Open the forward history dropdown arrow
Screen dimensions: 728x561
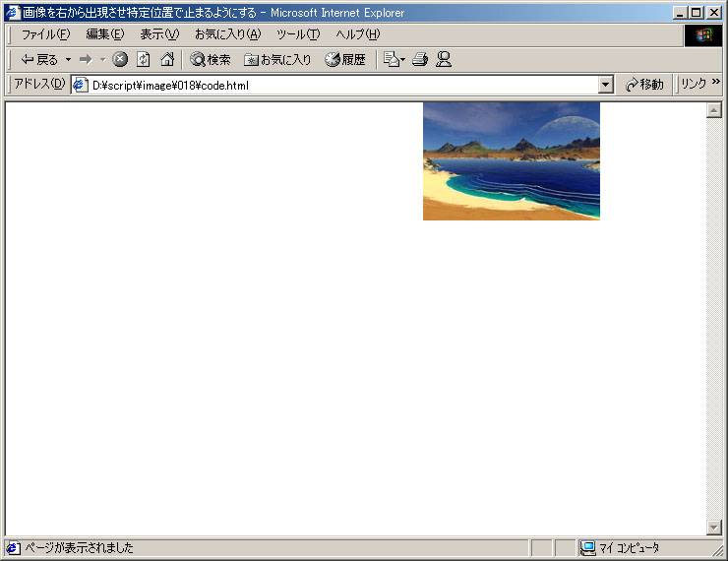tap(103, 59)
